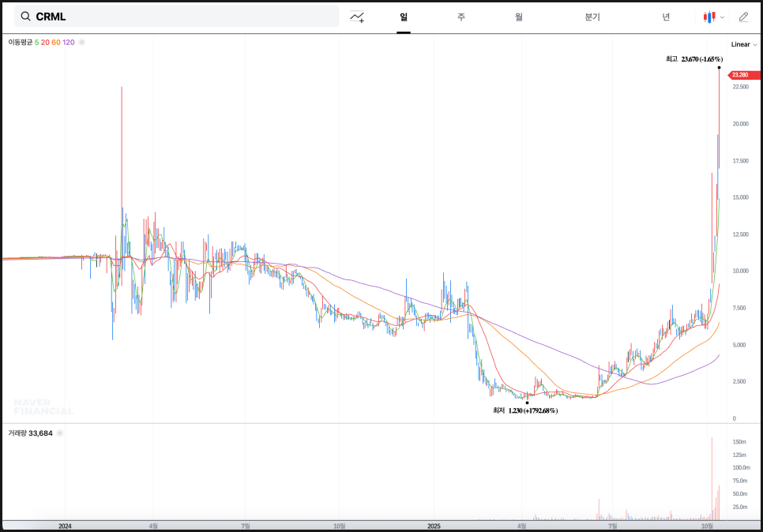Click the 거래량 volume label

coord(17,433)
